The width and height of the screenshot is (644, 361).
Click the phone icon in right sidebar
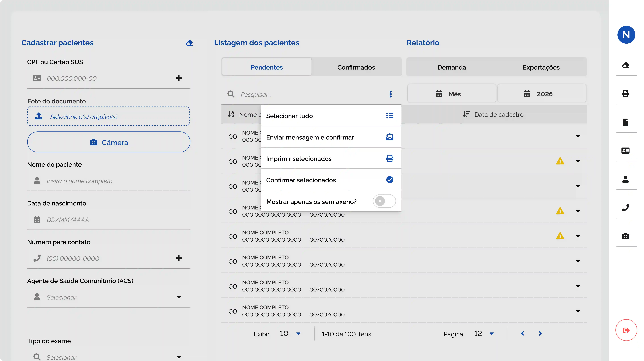tap(625, 208)
